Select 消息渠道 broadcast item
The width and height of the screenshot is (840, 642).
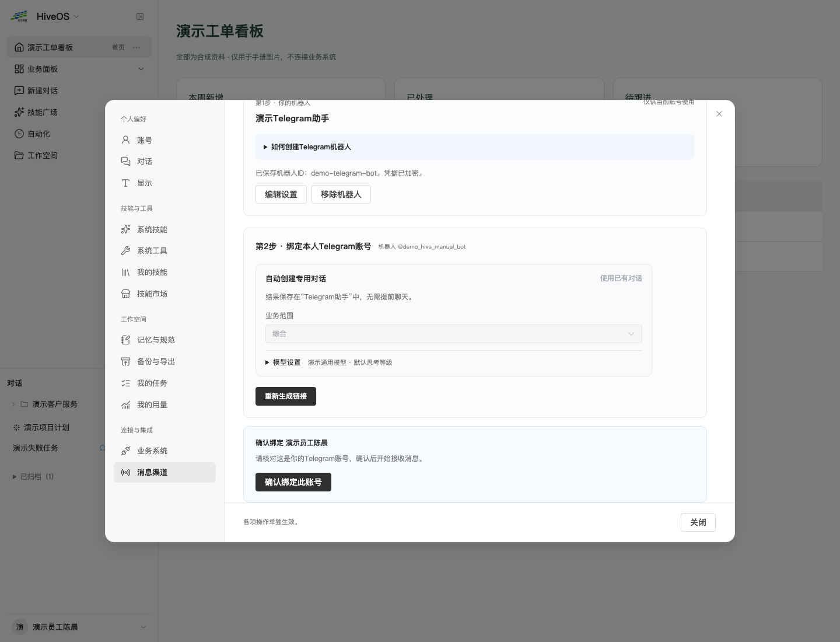point(164,473)
